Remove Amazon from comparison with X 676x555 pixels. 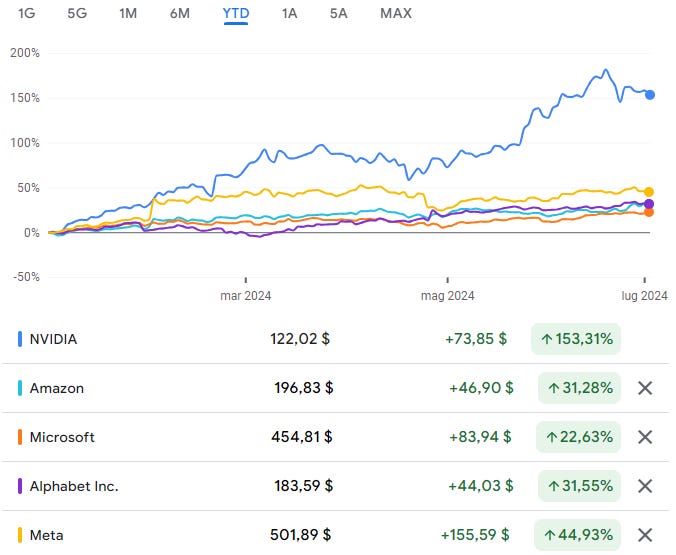point(645,388)
